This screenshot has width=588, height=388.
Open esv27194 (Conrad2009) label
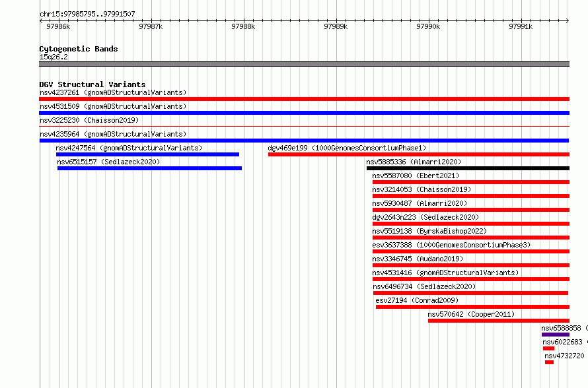tap(417, 300)
